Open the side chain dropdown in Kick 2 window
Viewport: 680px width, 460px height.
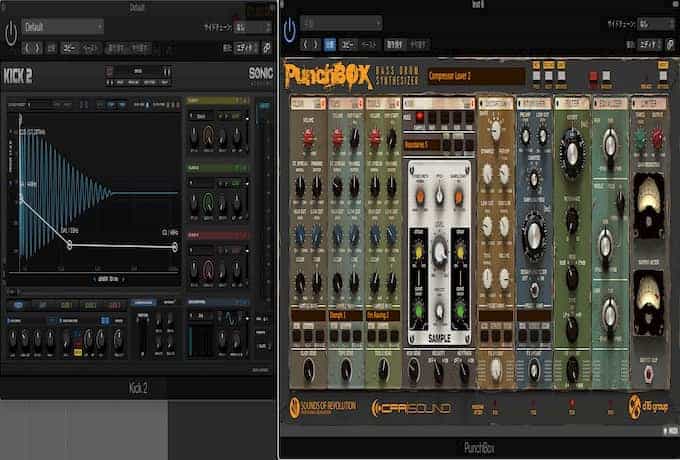click(253, 27)
